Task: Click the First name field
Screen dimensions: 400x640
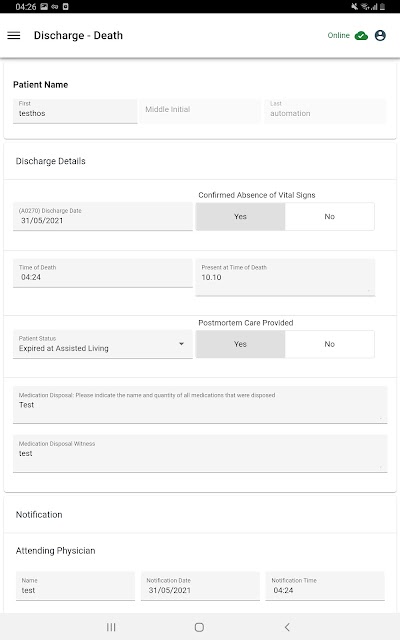Action: point(75,111)
